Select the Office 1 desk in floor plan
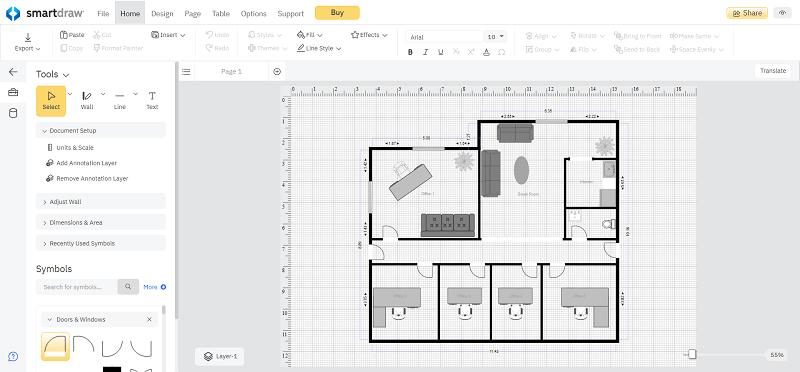Viewport: 800px width, 372px height. 411,182
